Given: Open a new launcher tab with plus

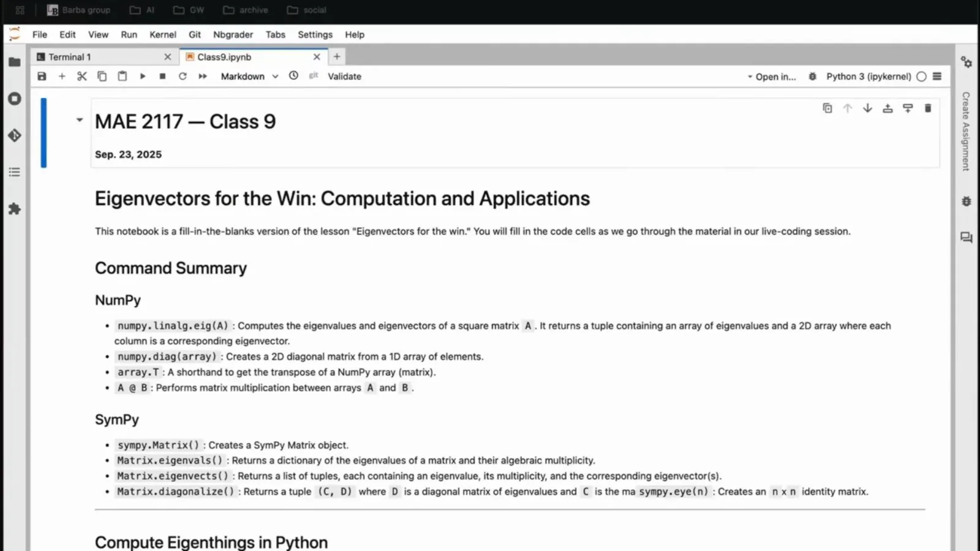Looking at the screenshot, I should point(336,56).
